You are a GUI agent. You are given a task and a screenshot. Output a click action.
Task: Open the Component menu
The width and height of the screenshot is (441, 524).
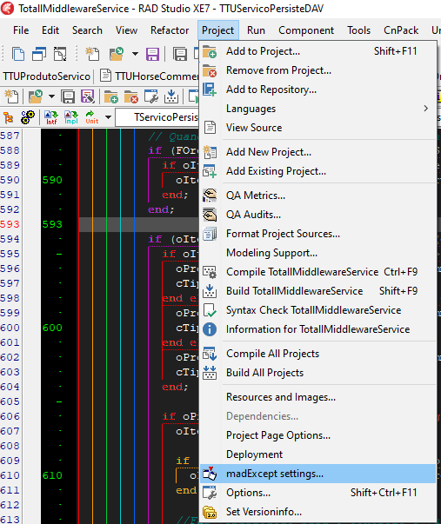(x=306, y=30)
